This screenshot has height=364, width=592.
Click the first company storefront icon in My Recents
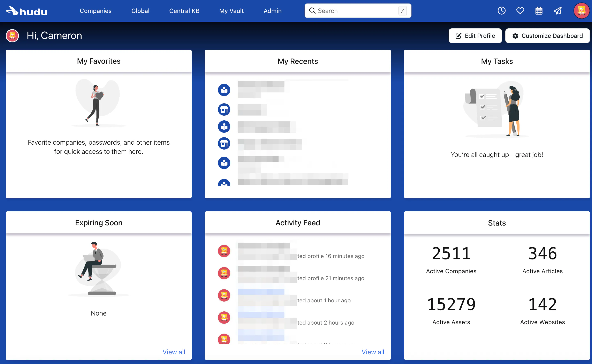(x=224, y=109)
